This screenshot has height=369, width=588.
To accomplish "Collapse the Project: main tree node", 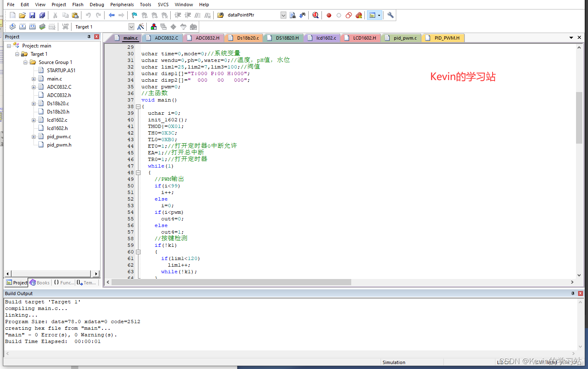I will 9,46.
